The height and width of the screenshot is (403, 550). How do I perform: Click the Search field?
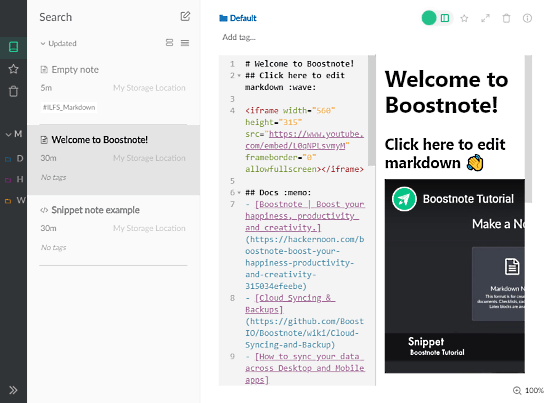(x=105, y=17)
